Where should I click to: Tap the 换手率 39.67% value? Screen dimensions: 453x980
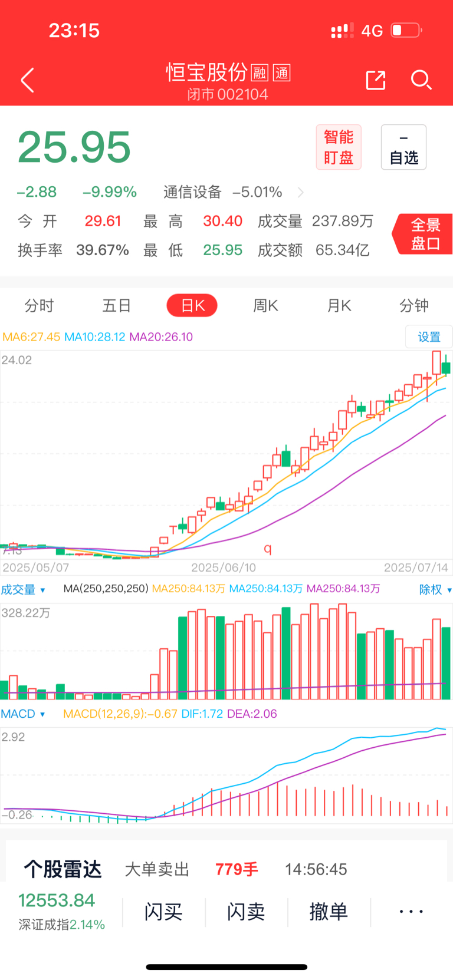pos(102,250)
